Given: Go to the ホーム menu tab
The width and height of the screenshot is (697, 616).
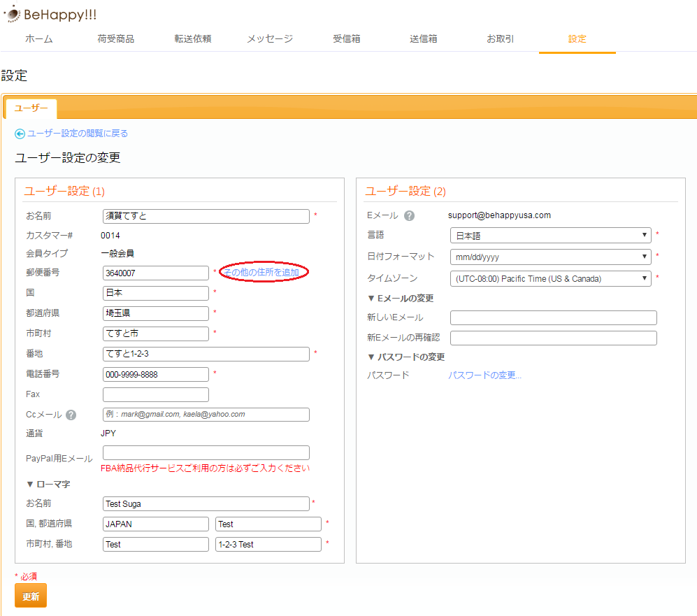Looking at the screenshot, I should point(38,39).
